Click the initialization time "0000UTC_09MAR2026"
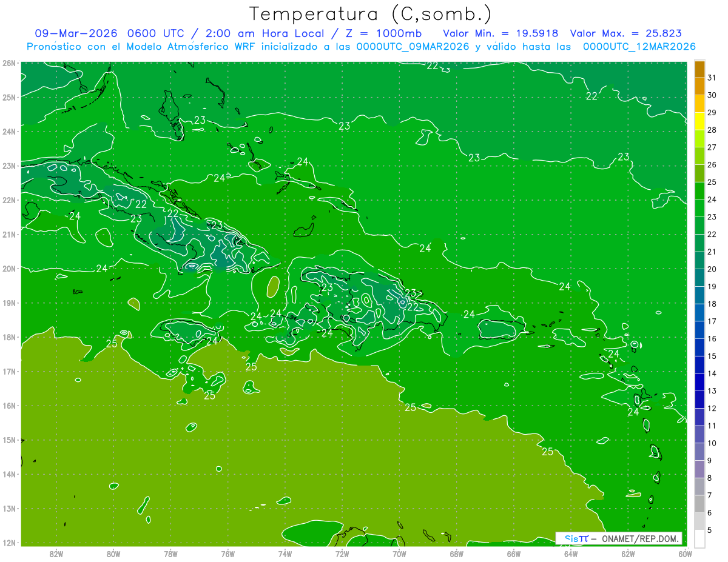728x562 pixels. (414, 47)
